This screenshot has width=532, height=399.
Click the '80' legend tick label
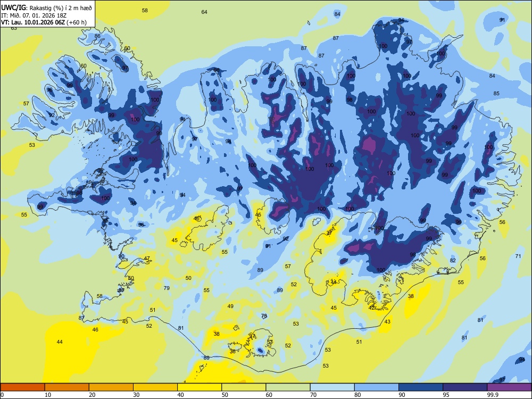click(x=358, y=395)
